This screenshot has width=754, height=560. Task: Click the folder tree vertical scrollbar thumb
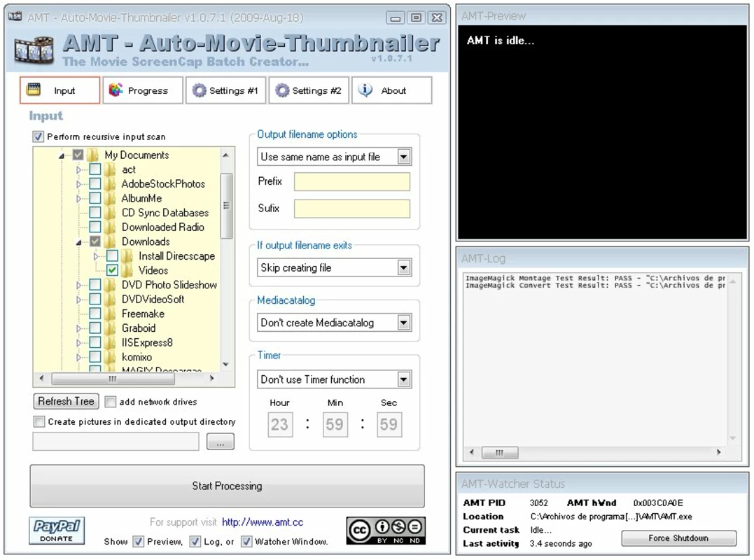(x=226, y=206)
